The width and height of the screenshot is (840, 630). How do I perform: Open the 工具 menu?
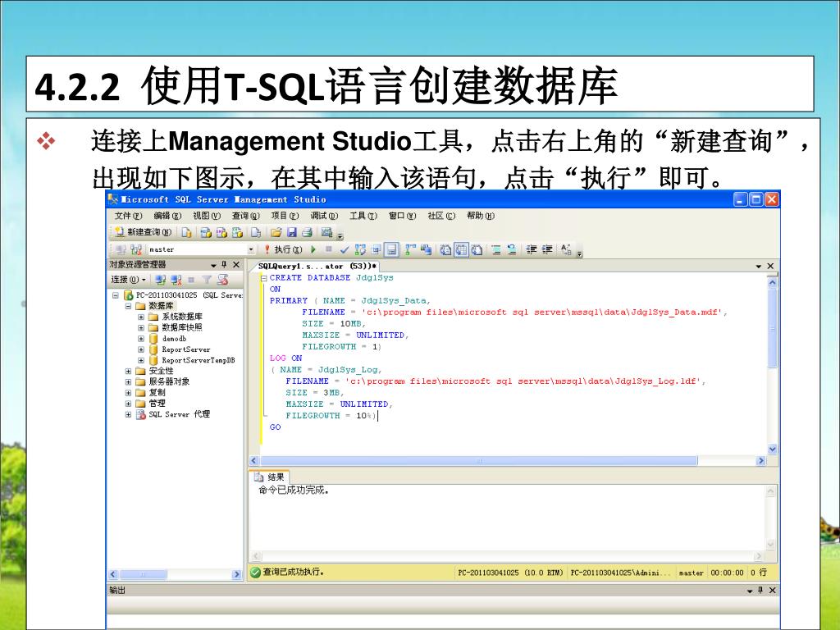363,216
